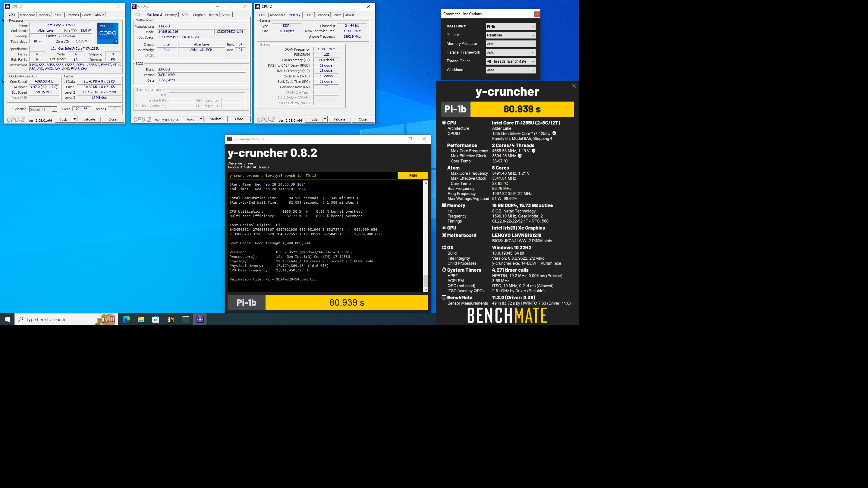Click the BIOS Version value JKCN41WW
This screenshot has height=488, width=868.
coord(201,75)
